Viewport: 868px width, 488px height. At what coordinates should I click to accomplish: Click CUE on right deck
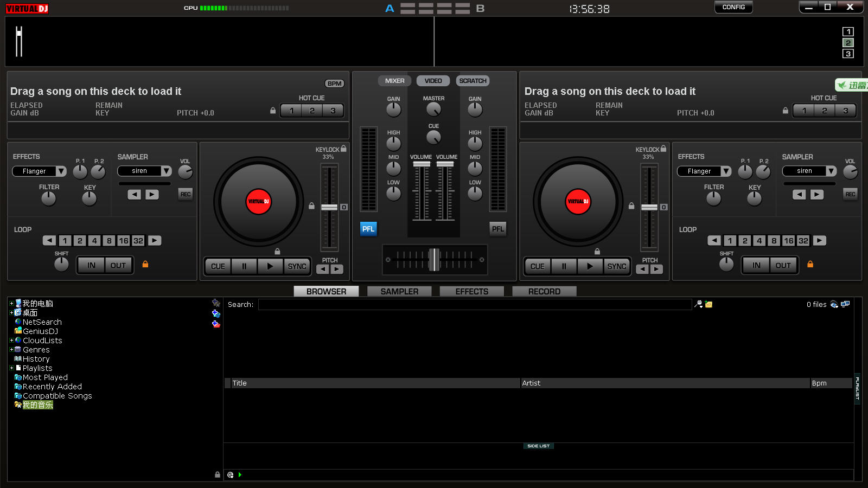[538, 266]
